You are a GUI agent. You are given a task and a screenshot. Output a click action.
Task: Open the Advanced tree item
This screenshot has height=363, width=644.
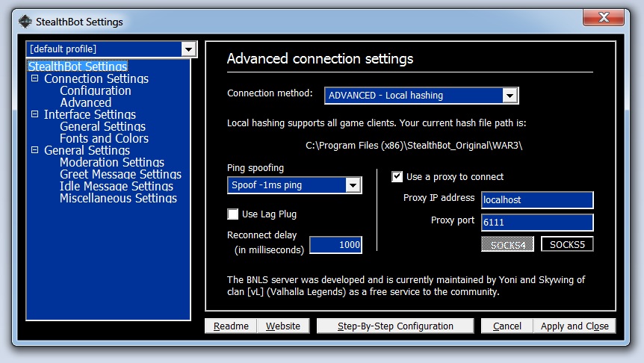(85, 102)
